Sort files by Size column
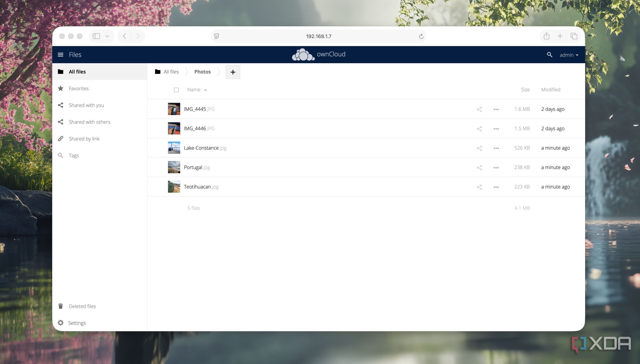Image resolution: width=640 pixels, height=364 pixels. 525,90
